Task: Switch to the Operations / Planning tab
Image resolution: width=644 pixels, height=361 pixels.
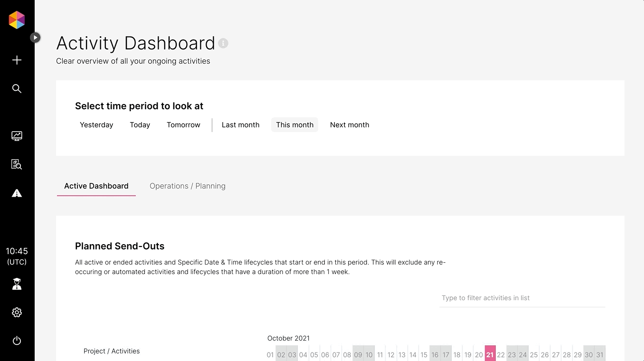Action: (188, 186)
